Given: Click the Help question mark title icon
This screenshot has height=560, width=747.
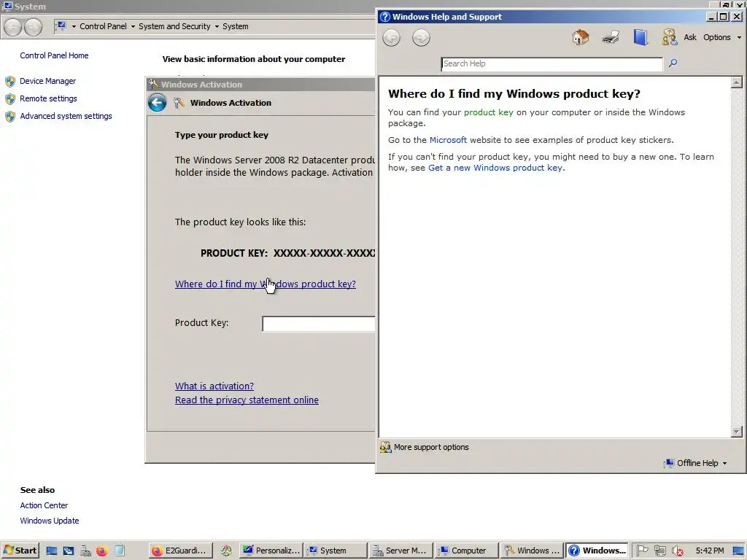Looking at the screenshot, I should pos(385,17).
